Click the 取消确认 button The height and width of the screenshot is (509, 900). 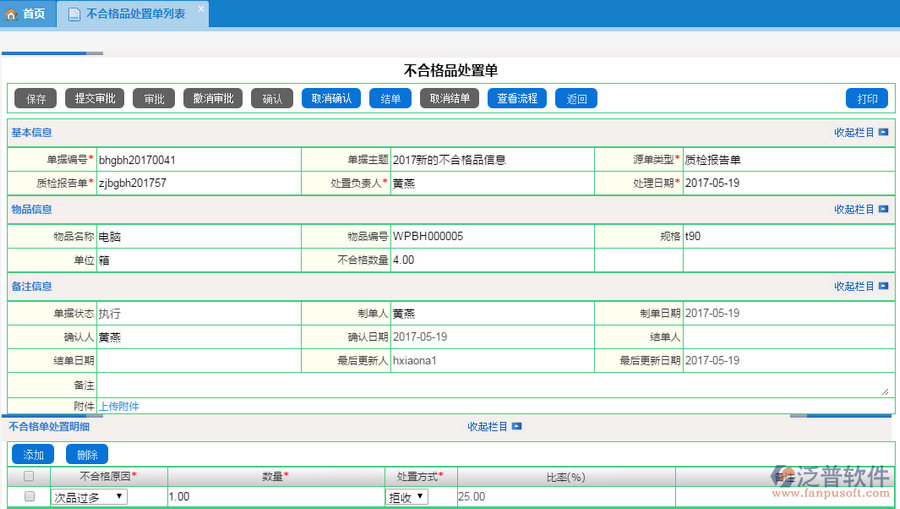point(331,98)
